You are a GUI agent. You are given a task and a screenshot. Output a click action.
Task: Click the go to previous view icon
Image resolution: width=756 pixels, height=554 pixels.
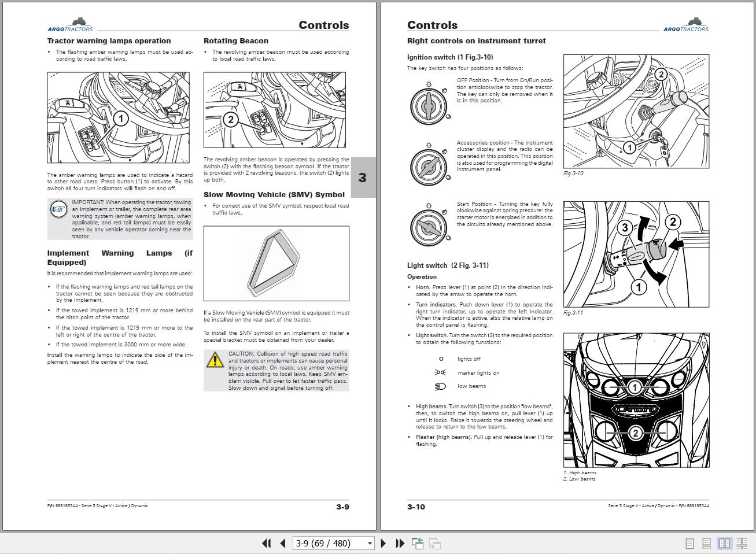pos(417,543)
